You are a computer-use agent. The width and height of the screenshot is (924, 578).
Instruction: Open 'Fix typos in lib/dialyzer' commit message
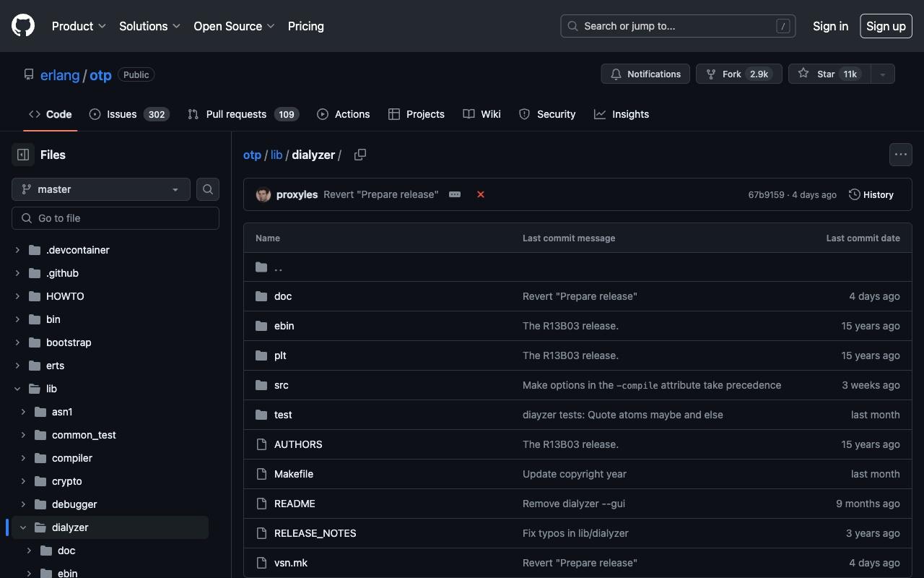575,533
